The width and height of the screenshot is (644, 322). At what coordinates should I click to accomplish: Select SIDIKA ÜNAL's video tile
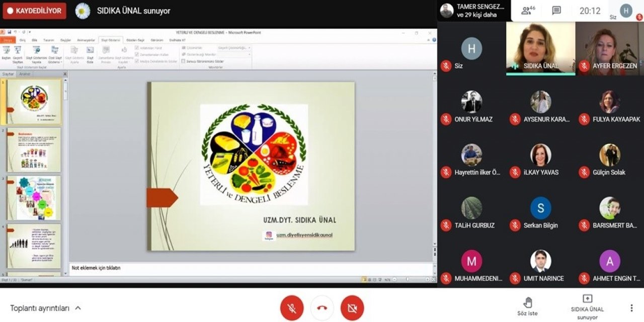point(541,48)
